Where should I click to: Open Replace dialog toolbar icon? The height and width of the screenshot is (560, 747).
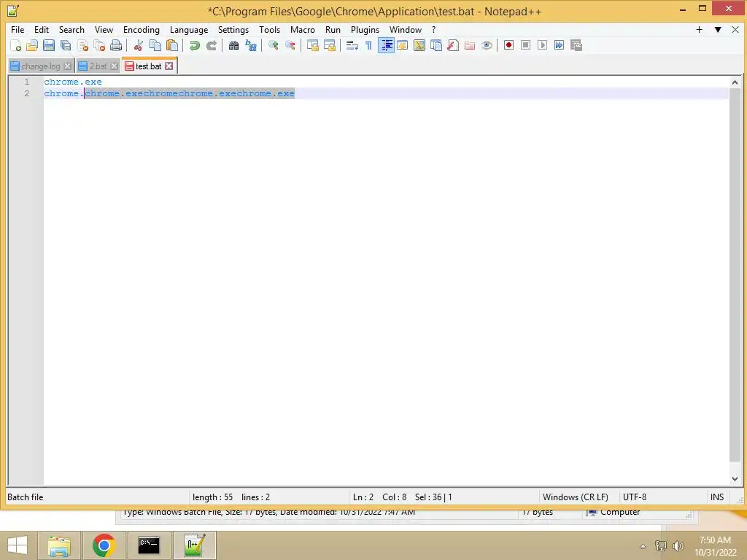251,45
